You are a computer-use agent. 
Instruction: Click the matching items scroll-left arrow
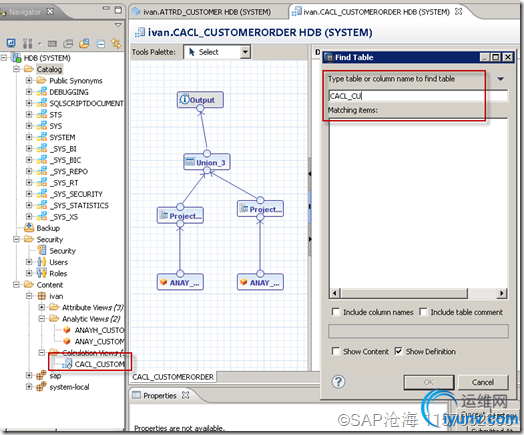[x=335, y=293]
